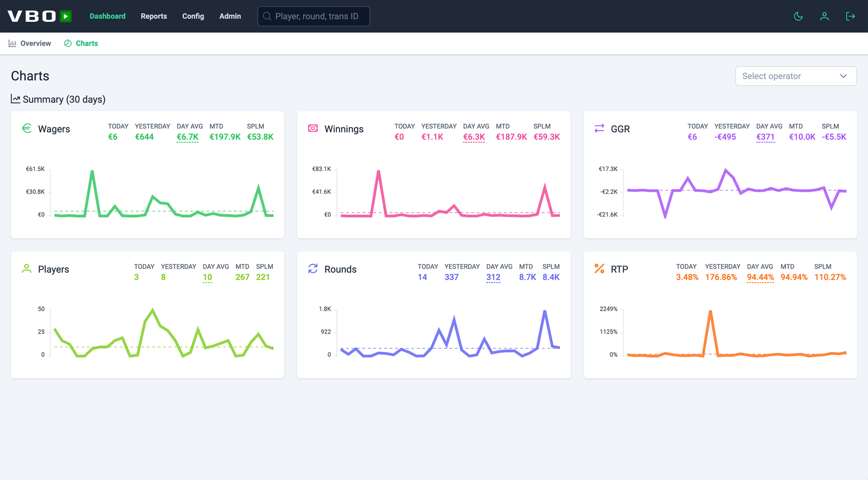Click the Rounds line chart
This screenshot has height=480, width=868.
click(x=450, y=333)
